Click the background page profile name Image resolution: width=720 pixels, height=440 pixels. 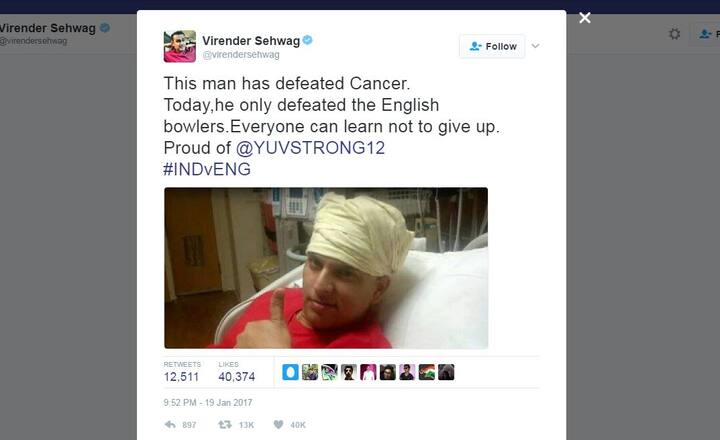[48, 28]
